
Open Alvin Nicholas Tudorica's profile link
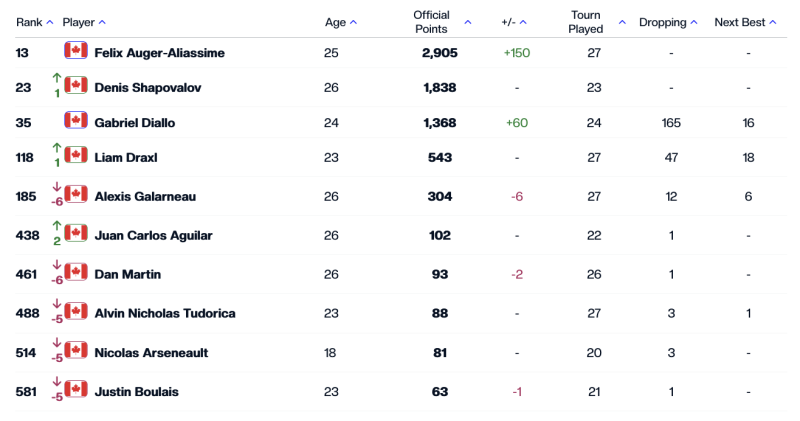click(x=165, y=313)
